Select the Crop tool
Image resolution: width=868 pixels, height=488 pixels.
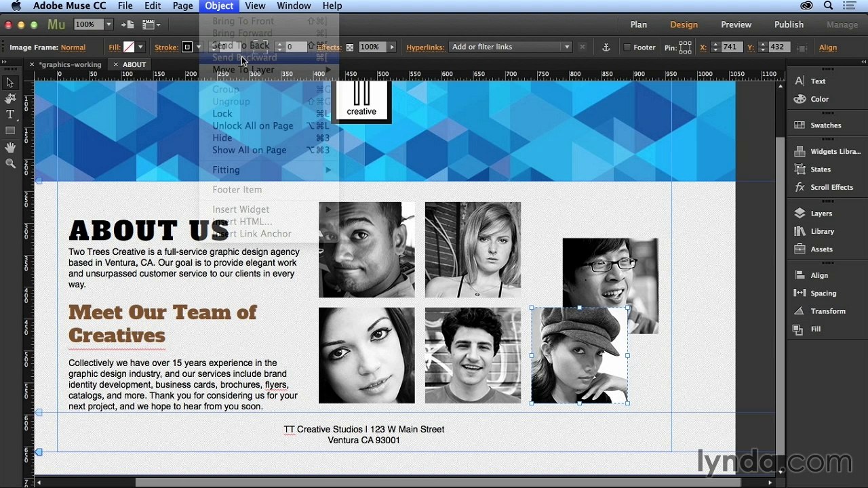click(10, 99)
